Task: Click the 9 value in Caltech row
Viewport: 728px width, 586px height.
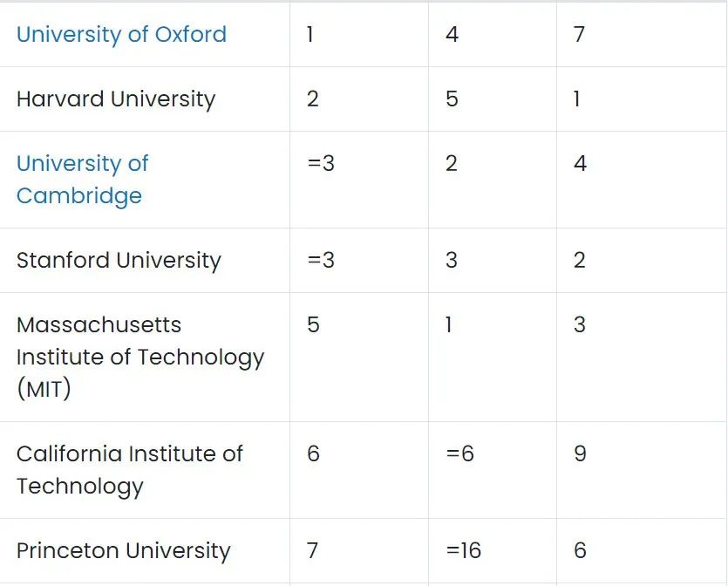Action: [x=580, y=454]
